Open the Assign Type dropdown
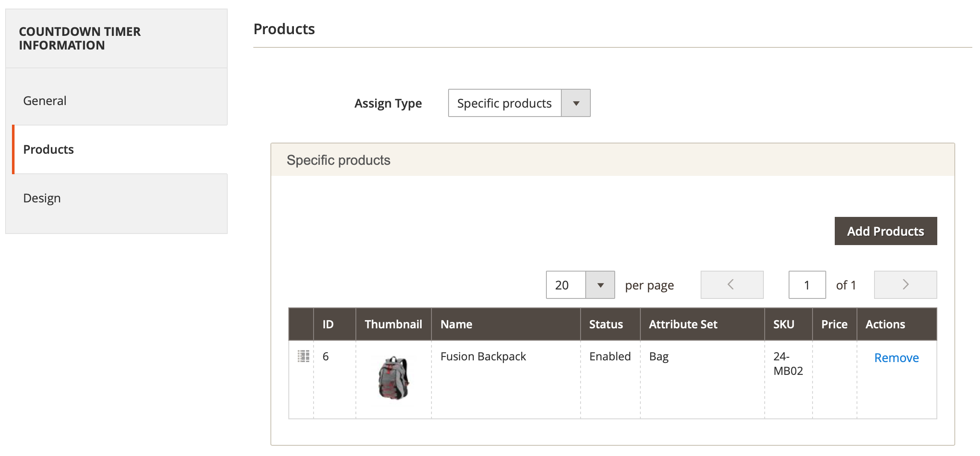980x456 pixels. click(x=519, y=103)
